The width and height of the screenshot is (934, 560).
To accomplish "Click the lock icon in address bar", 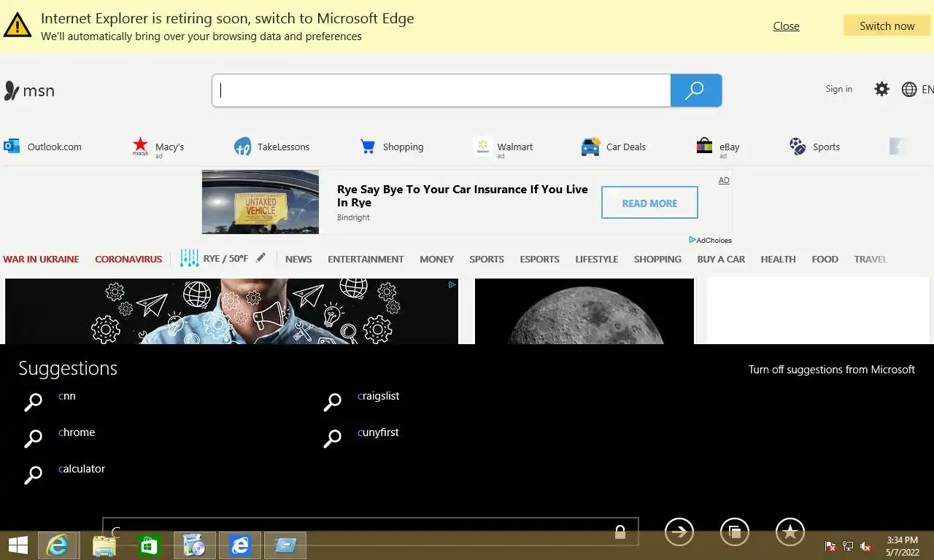I will [620, 532].
